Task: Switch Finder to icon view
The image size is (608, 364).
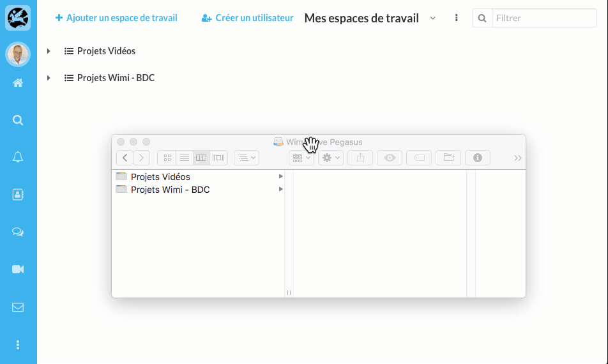Action: 167,158
